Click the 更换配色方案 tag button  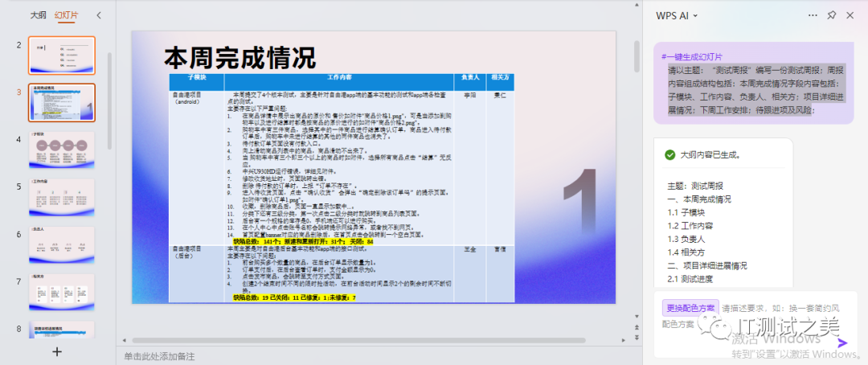690,307
